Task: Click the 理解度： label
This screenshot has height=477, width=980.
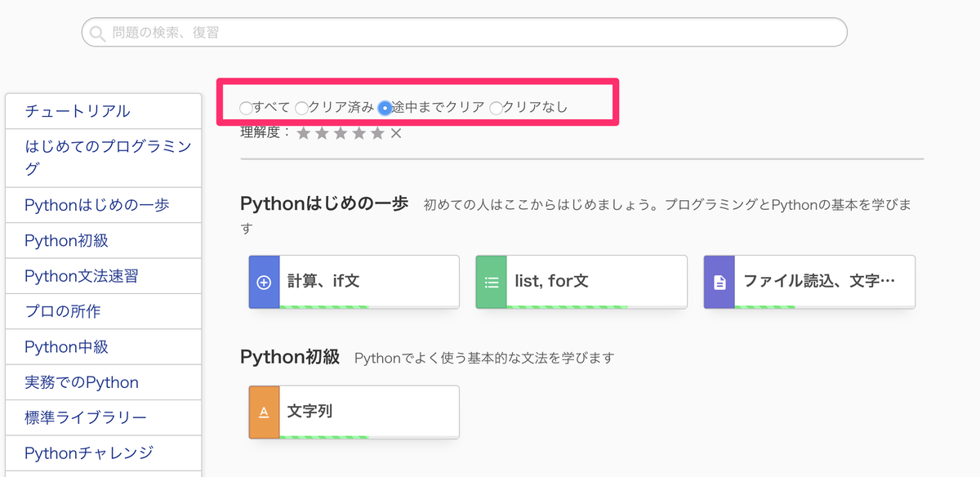Action: [x=266, y=132]
